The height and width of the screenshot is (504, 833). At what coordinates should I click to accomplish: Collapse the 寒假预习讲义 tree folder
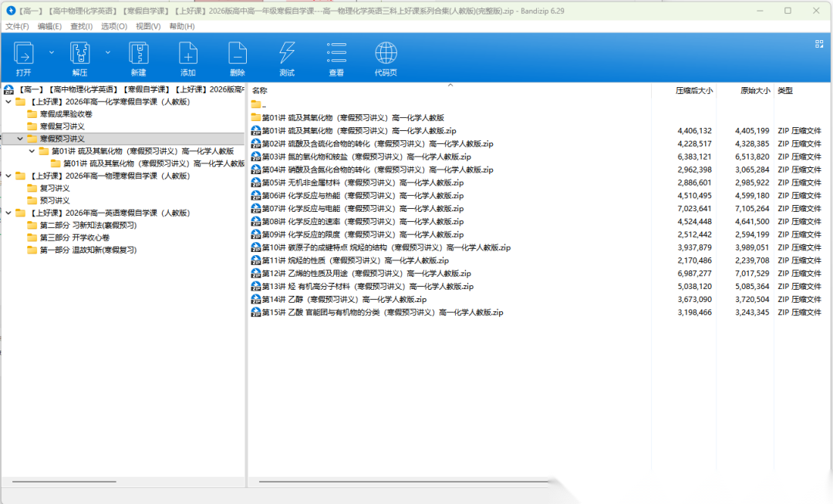tap(20, 139)
